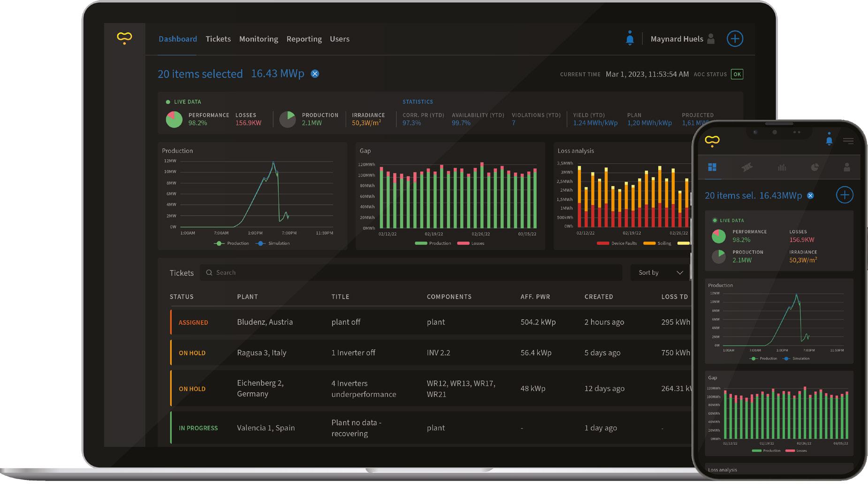Click the "97.3%" Corr. PR value
868x488 pixels.
(411, 123)
